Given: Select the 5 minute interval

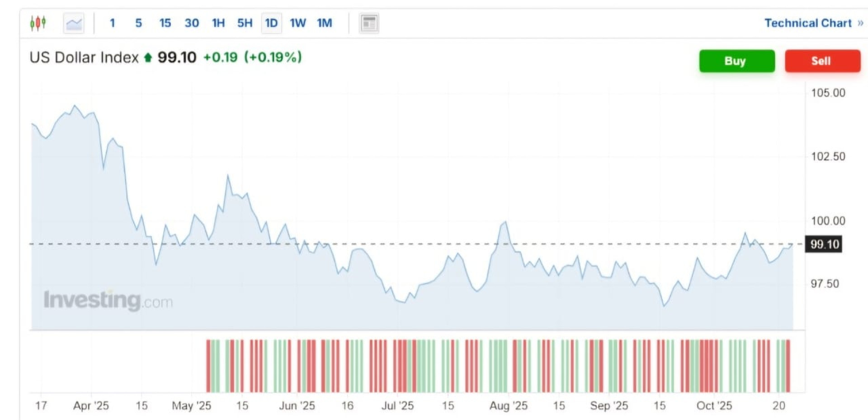Looking at the screenshot, I should (138, 23).
